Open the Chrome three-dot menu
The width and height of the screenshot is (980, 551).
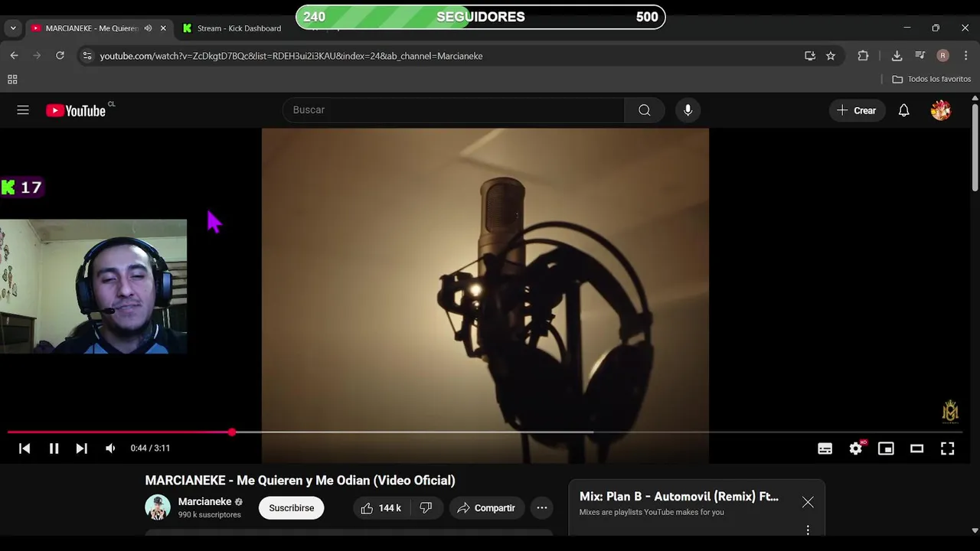click(965, 56)
